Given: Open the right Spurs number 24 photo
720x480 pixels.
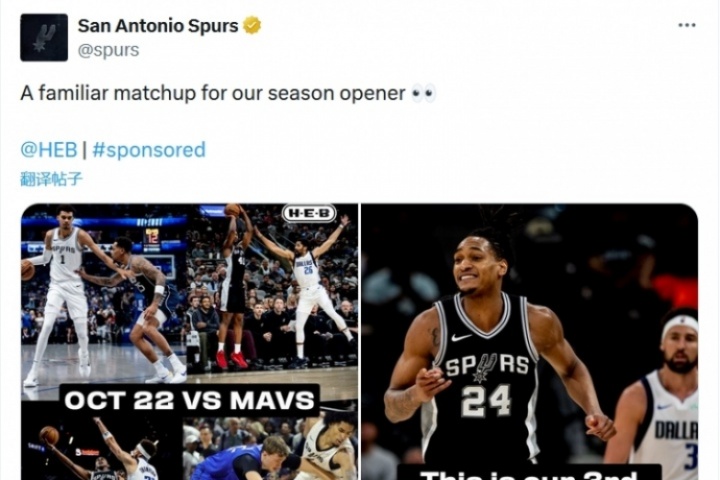Looking at the screenshot, I should [529, 342].
